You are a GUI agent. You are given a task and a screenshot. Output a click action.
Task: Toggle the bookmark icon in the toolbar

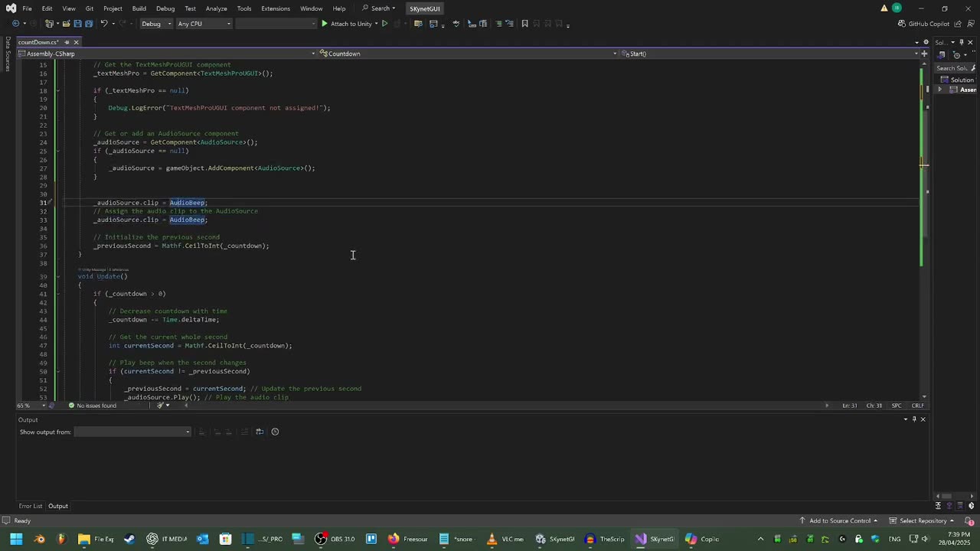point(524,24)
